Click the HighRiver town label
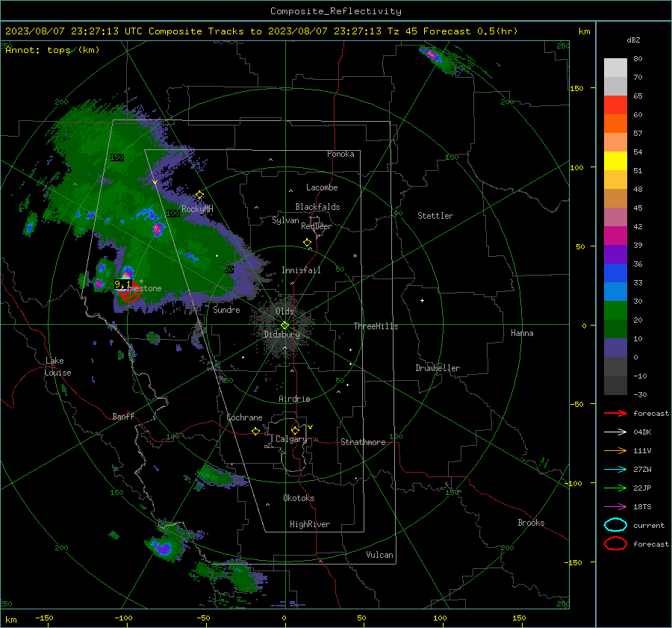The height and width of the screenshot is (628, 672). (310, 524)
